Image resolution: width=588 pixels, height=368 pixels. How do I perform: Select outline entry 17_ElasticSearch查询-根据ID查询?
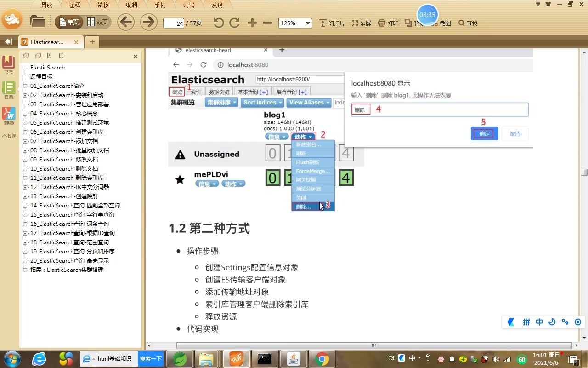pos(73,233)
